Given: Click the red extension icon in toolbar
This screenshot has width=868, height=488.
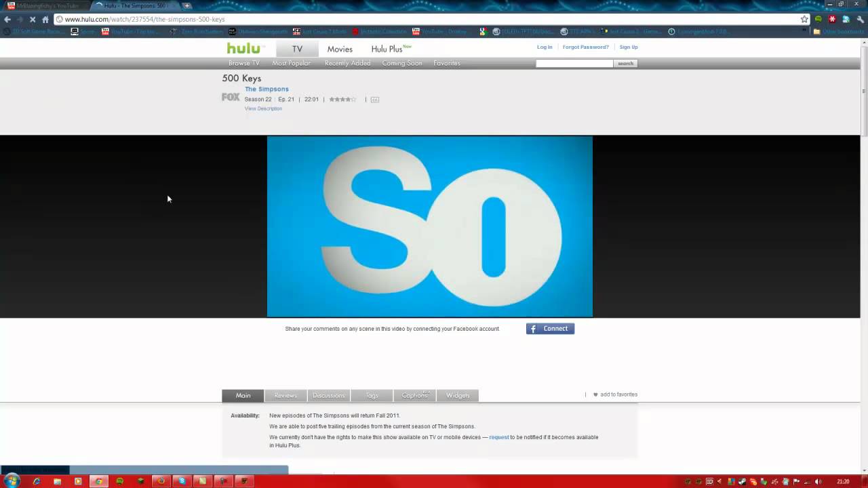Looking at the screenshot, I should (x=832, y=19).
